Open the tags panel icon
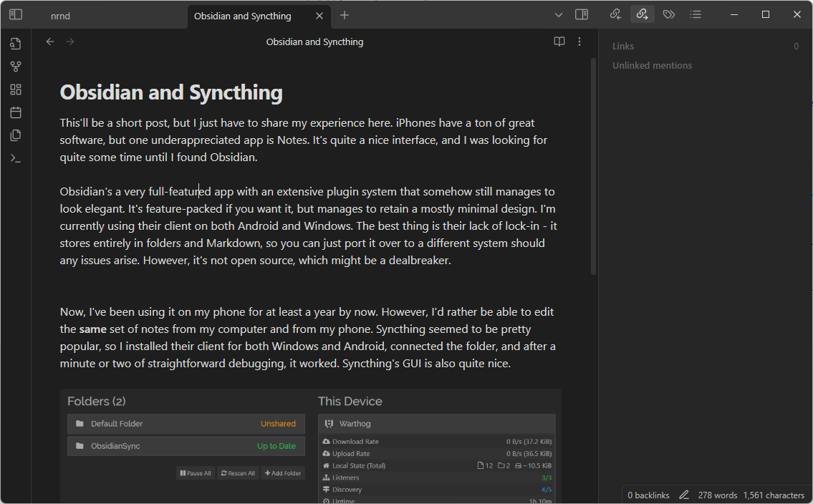 [x=669, y=14]
